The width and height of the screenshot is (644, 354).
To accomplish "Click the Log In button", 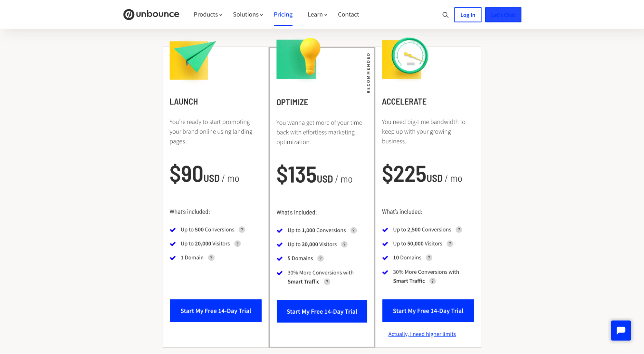I will coord(468,15).
